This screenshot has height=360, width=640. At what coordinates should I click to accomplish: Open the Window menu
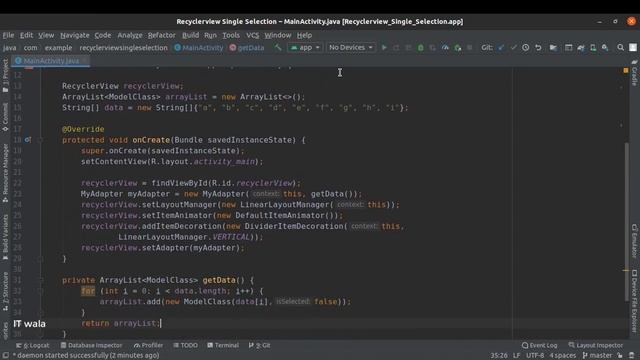[278, 35]
